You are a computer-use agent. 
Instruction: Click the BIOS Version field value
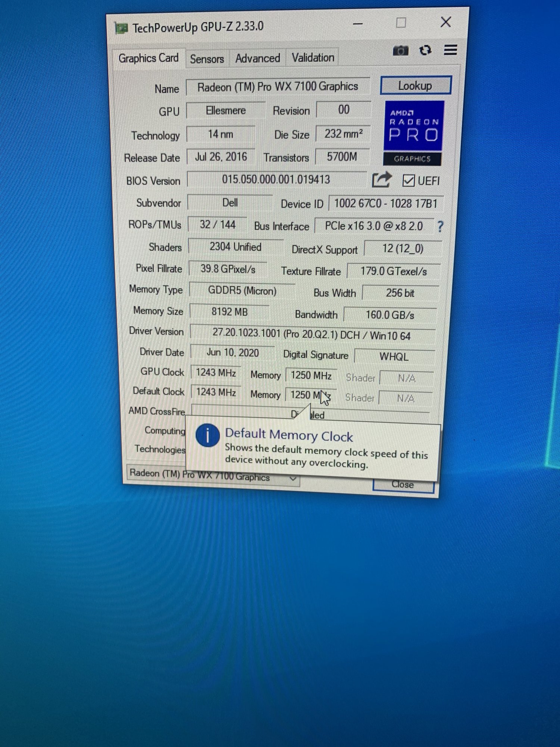(276, 180)
